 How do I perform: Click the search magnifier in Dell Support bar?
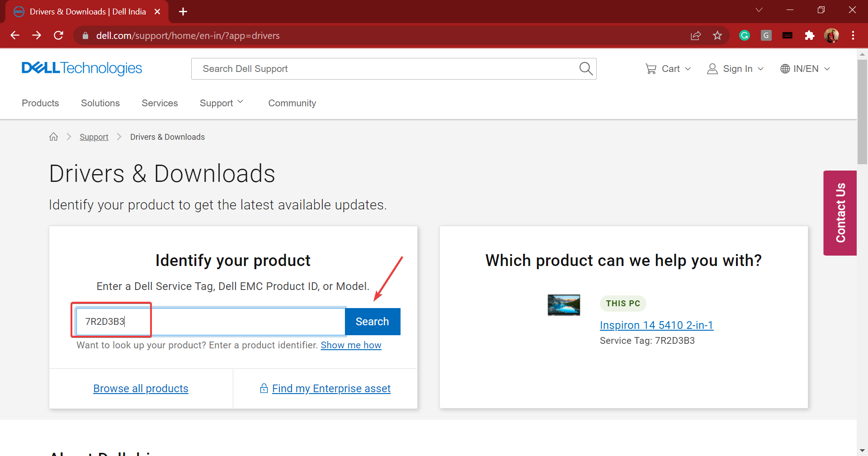coord(585,69)
